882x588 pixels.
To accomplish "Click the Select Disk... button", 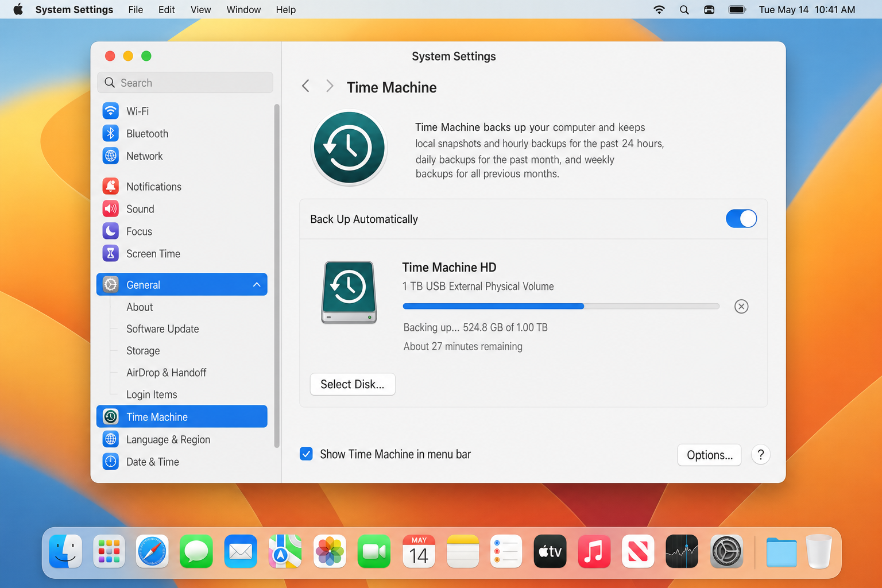I will (353, 384).
